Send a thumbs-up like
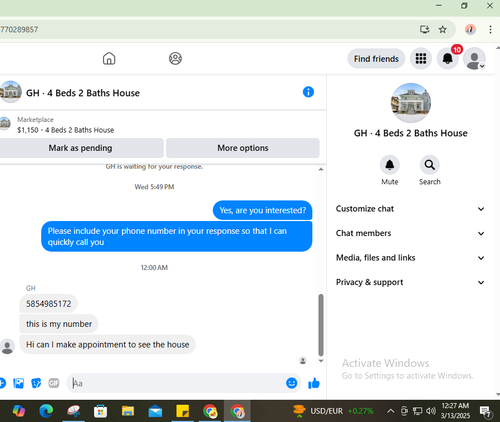500x422 pixels. [x=314, y=384]
